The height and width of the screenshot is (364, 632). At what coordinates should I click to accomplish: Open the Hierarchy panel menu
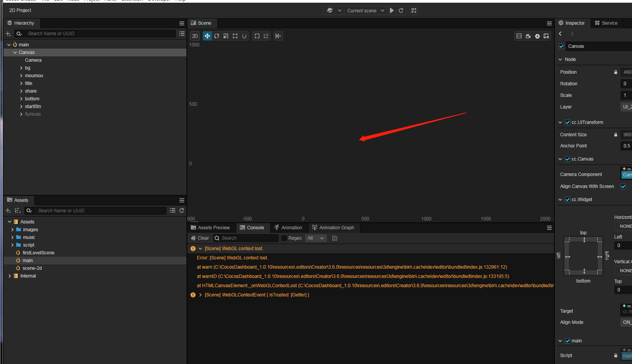(x=182, y=23)
